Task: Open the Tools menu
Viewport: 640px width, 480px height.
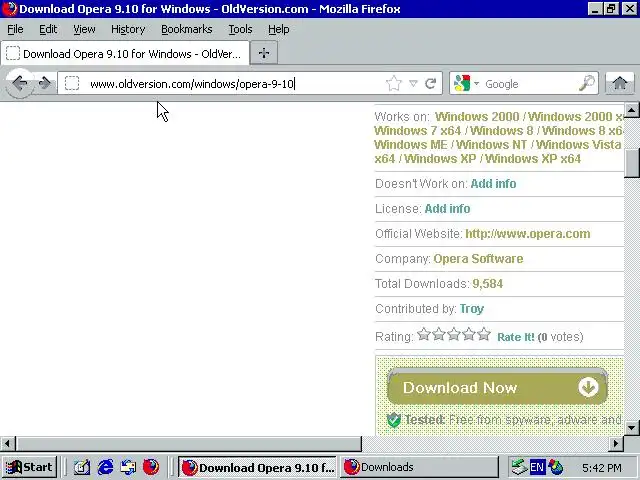Action: pos(240,29)
